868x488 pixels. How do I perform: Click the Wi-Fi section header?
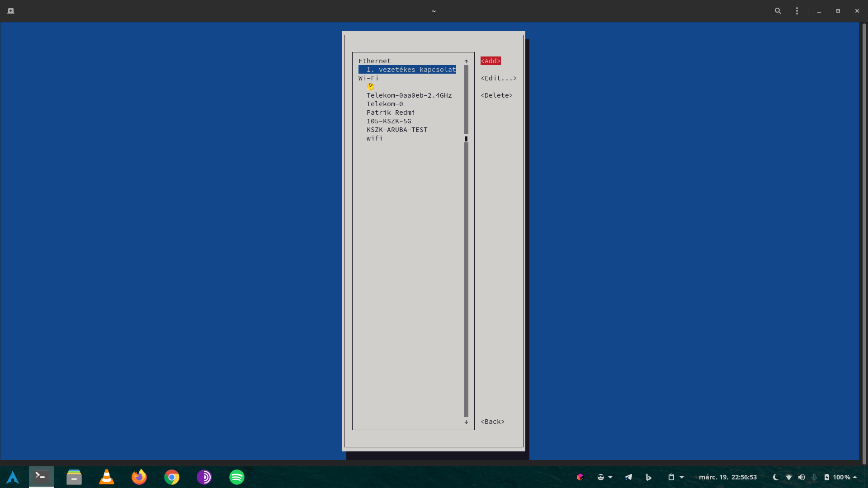pos(368,78)
